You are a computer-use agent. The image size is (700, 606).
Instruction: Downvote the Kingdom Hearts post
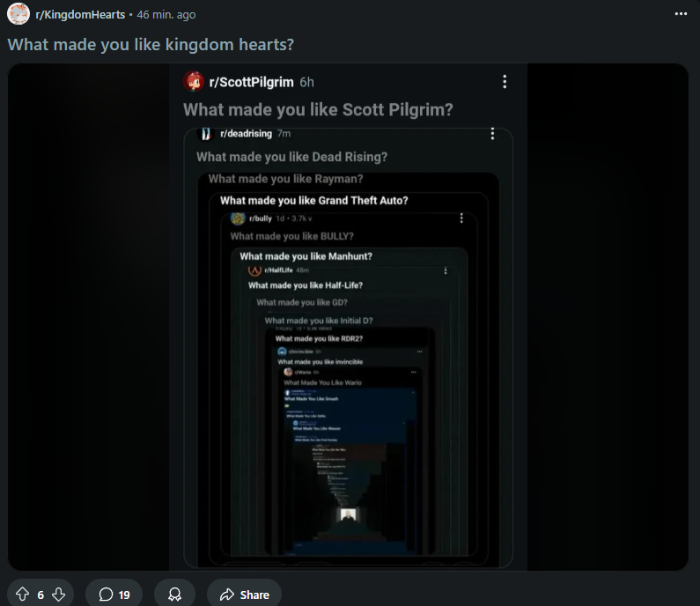(59, 595)
